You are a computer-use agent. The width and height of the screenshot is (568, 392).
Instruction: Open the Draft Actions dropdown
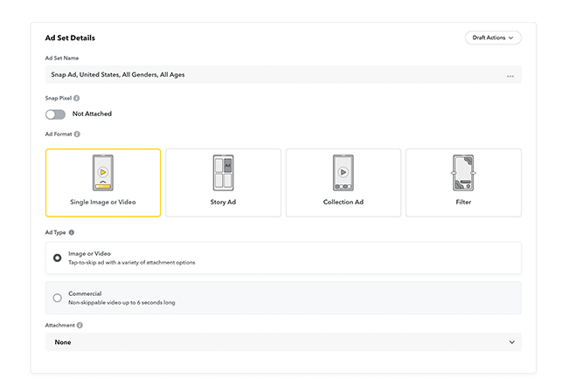[493, 38]
